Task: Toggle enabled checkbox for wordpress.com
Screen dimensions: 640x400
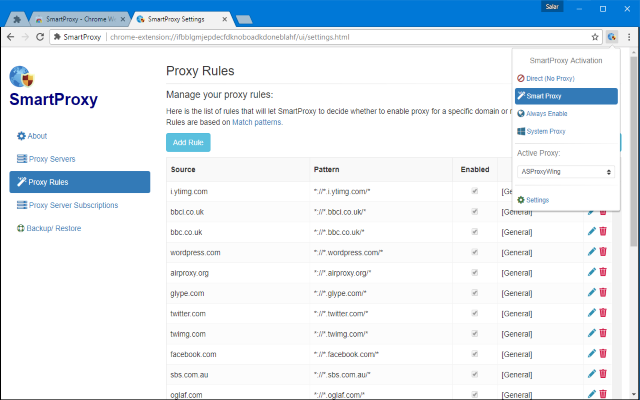Action: point(475,252)
